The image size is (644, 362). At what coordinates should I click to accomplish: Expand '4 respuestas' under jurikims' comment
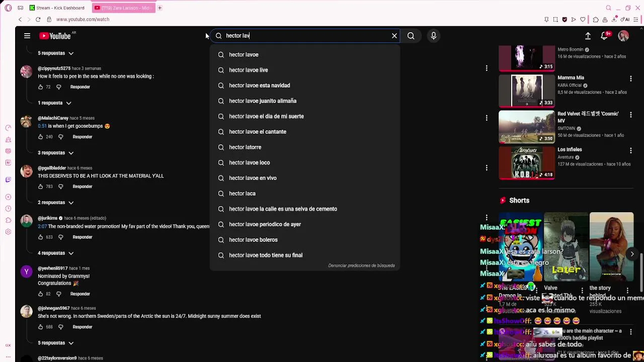click(x=56, y=253)
